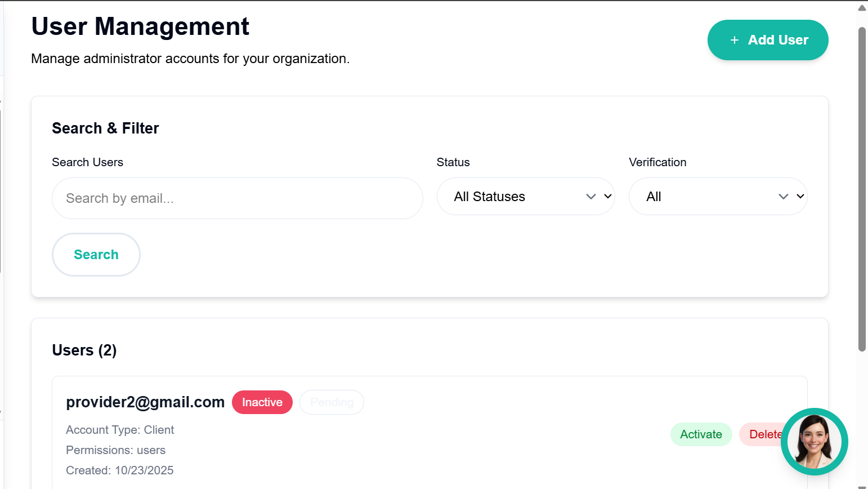Click the Search Users field label
The image size is (868, 489).
click(87, 162)
